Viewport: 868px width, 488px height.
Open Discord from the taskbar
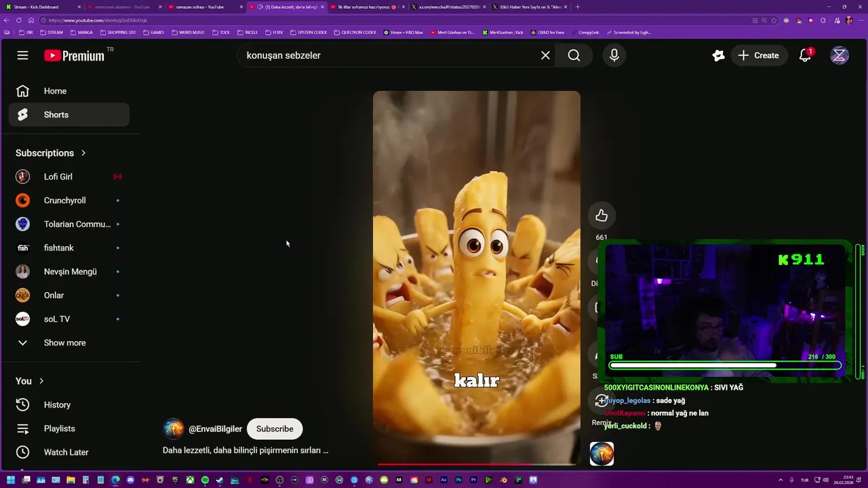tap(130, 480)
